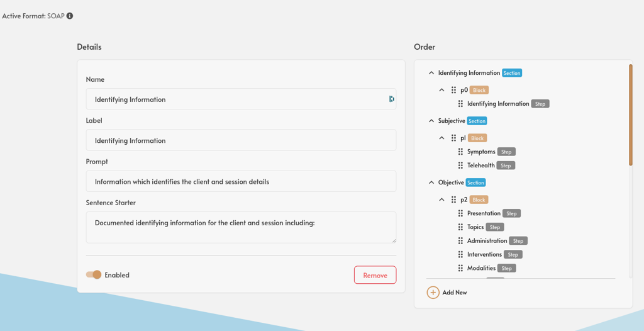Select the Presentation step
The image size is (644, 331).
click(x=484, y=213)
